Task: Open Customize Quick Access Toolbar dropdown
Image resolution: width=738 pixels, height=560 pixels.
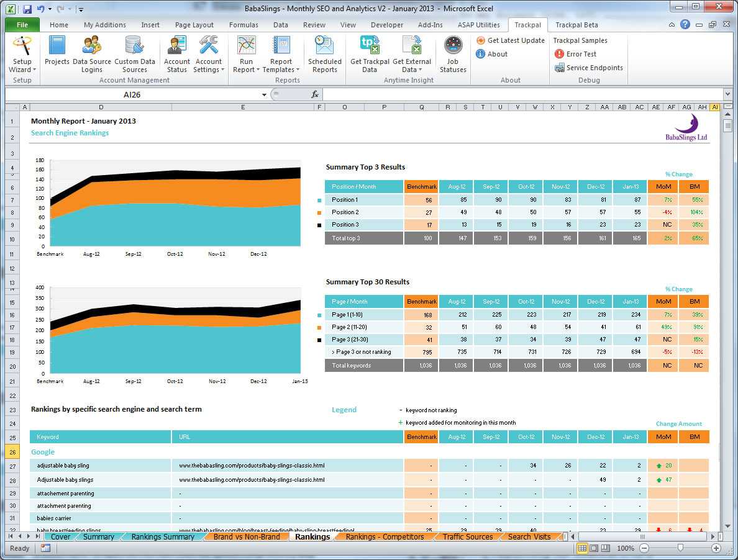Action: pos(81,9)
